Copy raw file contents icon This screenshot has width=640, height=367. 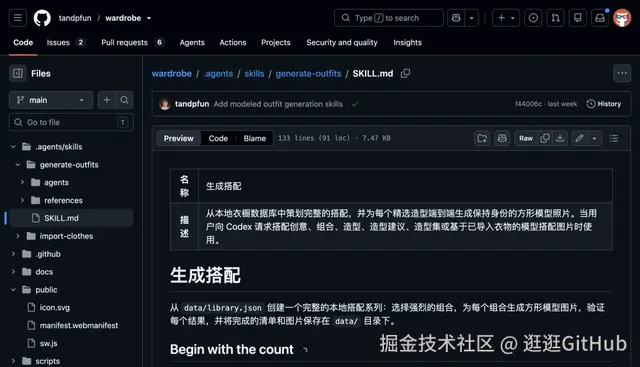click(x=545, y=138)
